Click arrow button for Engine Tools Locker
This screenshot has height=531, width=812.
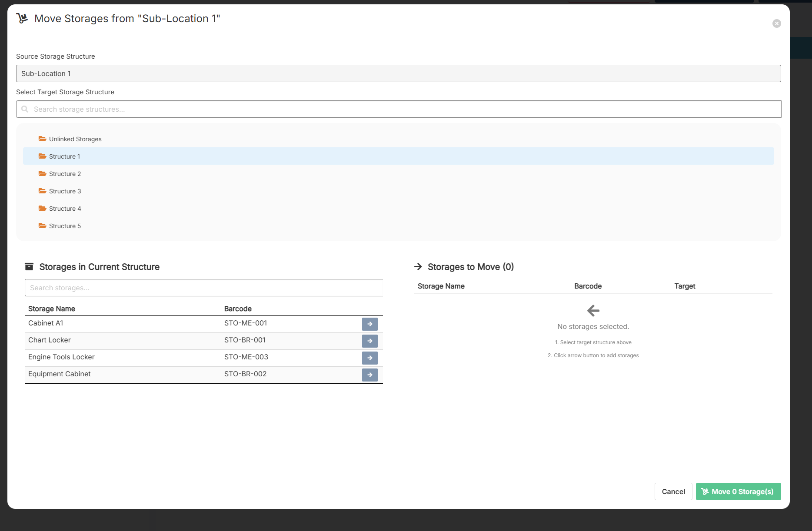(x=369, y=358)
